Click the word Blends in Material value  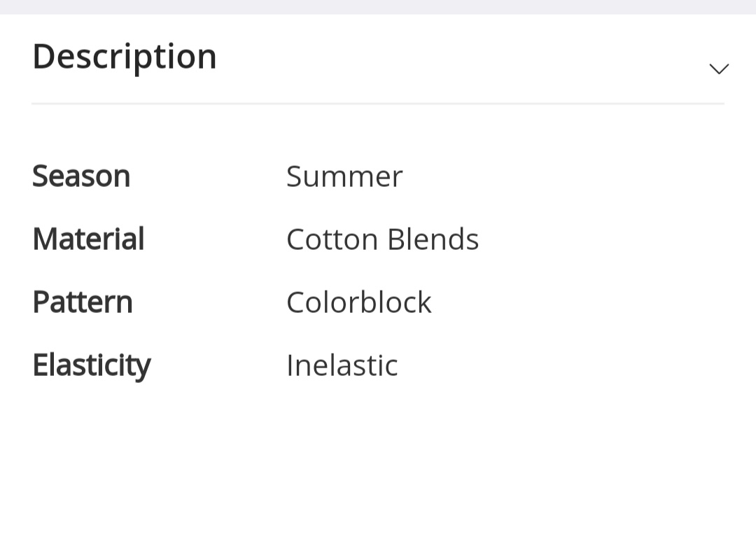pos(433,239)
